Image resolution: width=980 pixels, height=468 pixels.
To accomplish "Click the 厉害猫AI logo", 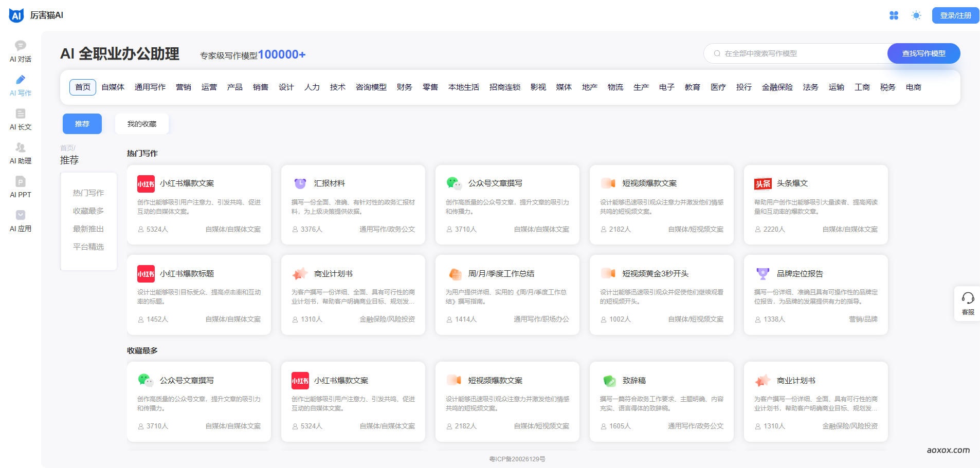I will pyautogui.click(x=36, y=15).
